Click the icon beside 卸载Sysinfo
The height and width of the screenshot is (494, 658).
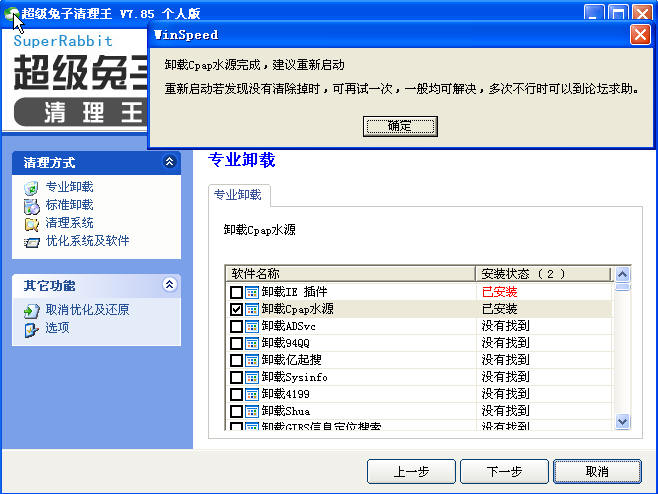[x=252, y=377]
